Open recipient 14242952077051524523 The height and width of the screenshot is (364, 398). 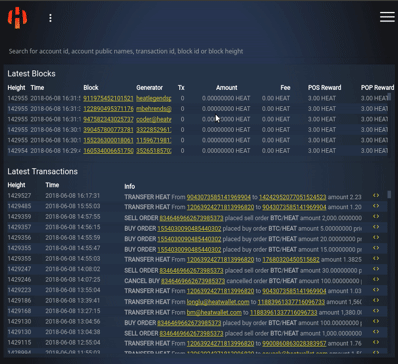click(x=292, y=197)
